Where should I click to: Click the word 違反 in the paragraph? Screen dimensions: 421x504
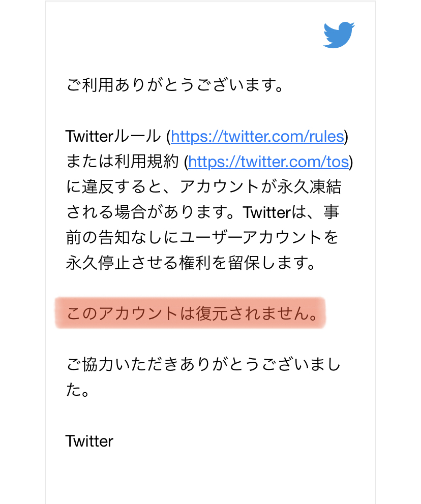pos(98,187)
